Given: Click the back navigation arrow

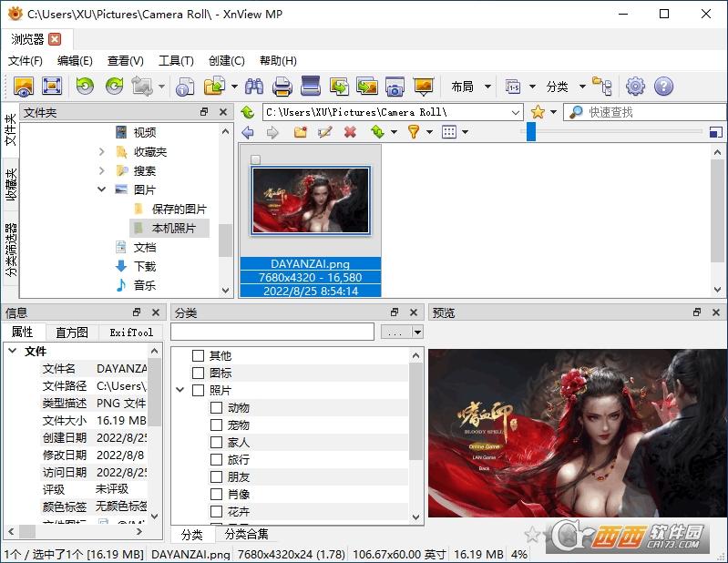Looking at the screenshot, I should [x=248, y=133].
